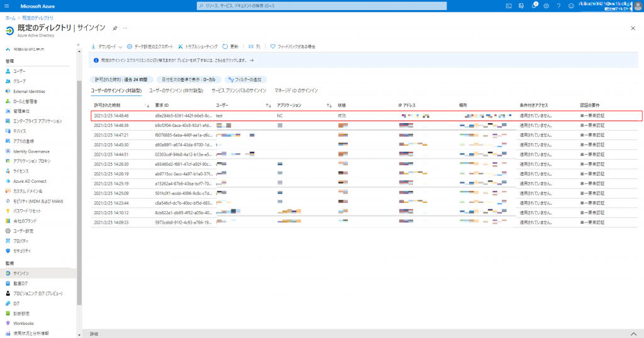This screenshot has width=644, height=338.
Task: Change the 日付を次の基準で表示: ローカル filter
Action: tap(189, 80)
